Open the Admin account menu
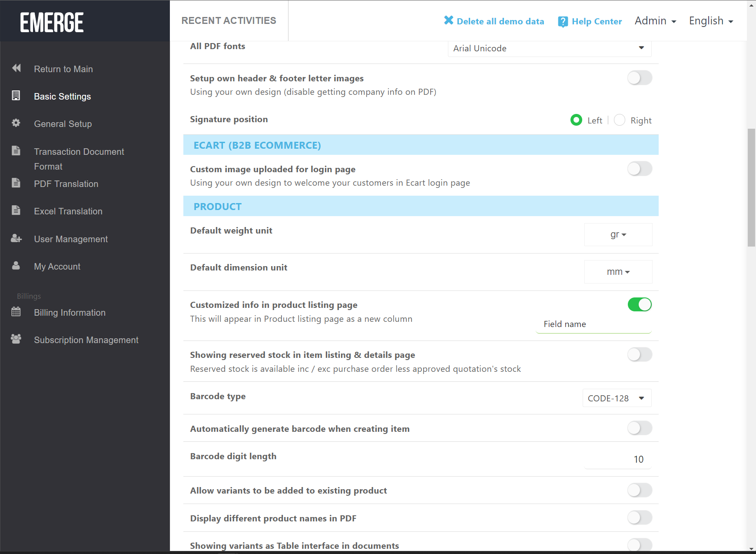 tap(655, 21)
